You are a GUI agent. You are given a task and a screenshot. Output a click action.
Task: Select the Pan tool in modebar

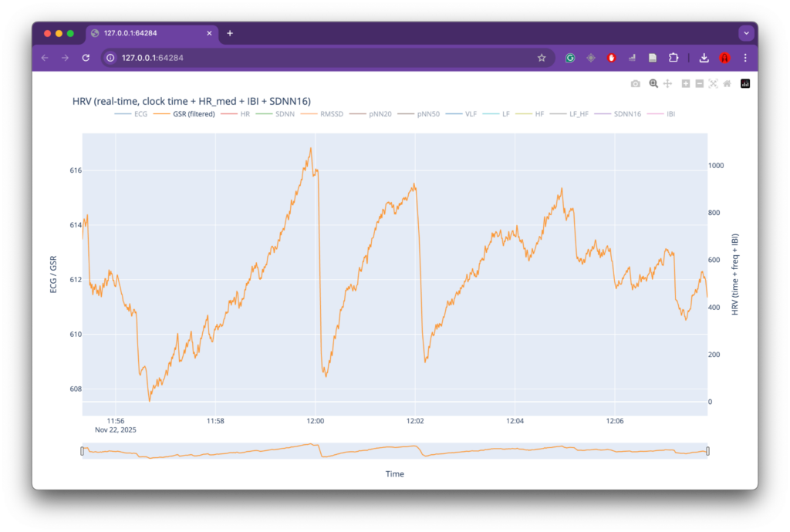coord(667,83)
